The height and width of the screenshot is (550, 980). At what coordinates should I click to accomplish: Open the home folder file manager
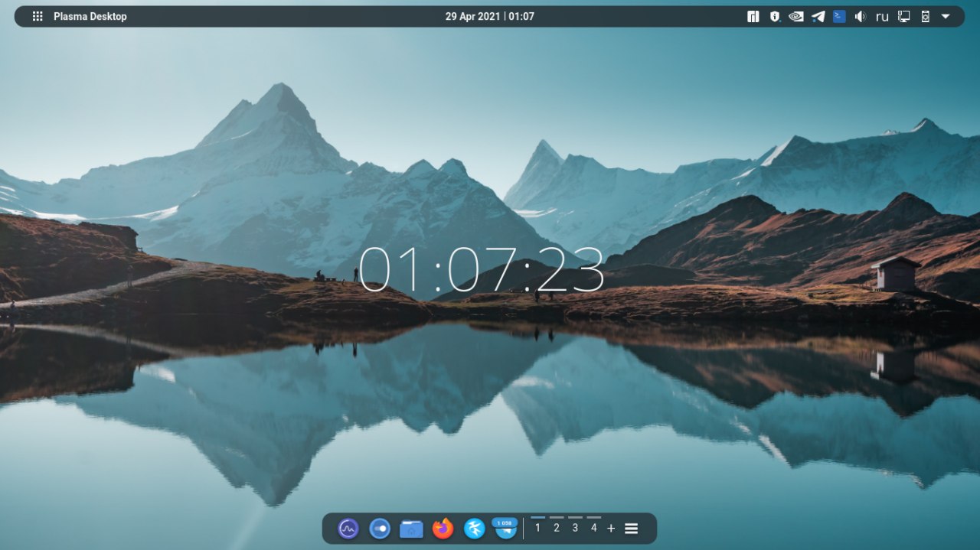(411, 529)
